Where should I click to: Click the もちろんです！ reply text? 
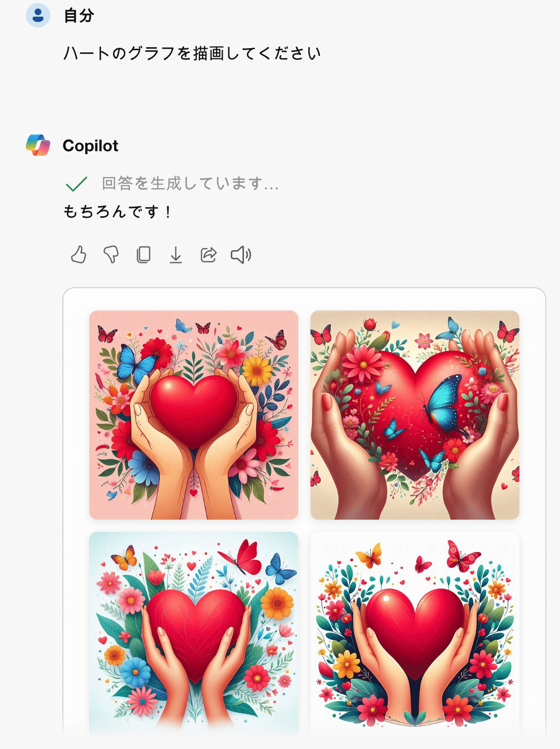(118, 211)
